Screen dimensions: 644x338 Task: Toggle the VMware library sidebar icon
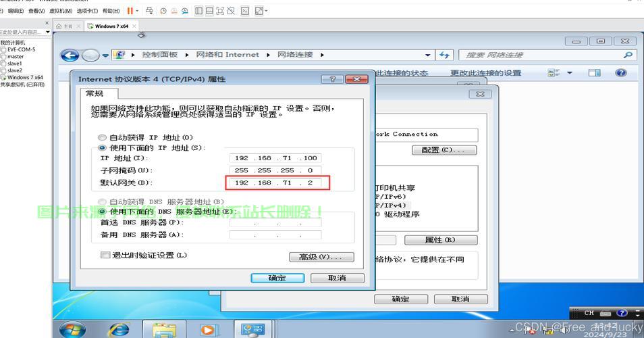198,11
